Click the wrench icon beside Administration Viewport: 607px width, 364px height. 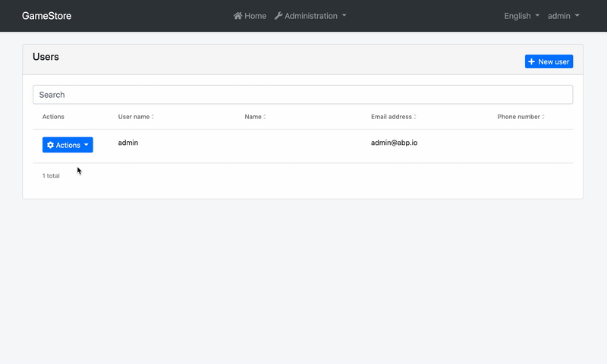(x=278, y=16)
